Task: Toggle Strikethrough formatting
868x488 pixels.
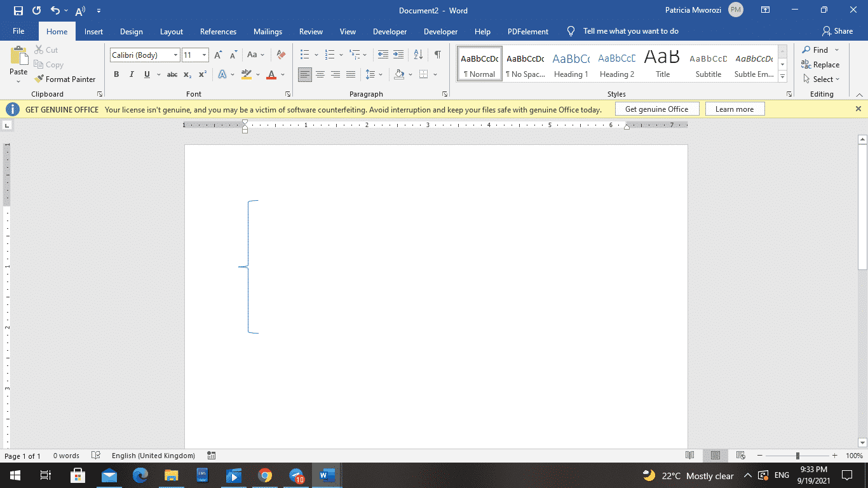Action: (172, 75)
